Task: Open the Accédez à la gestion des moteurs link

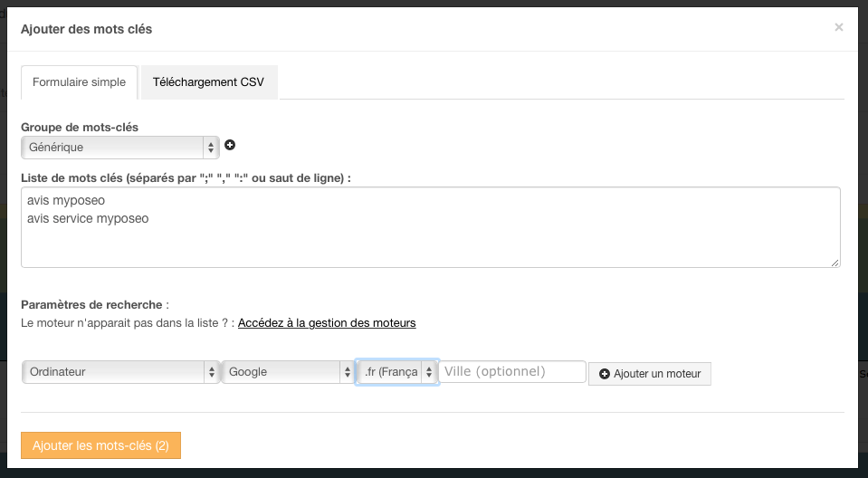Action: (x=327, y=323)
